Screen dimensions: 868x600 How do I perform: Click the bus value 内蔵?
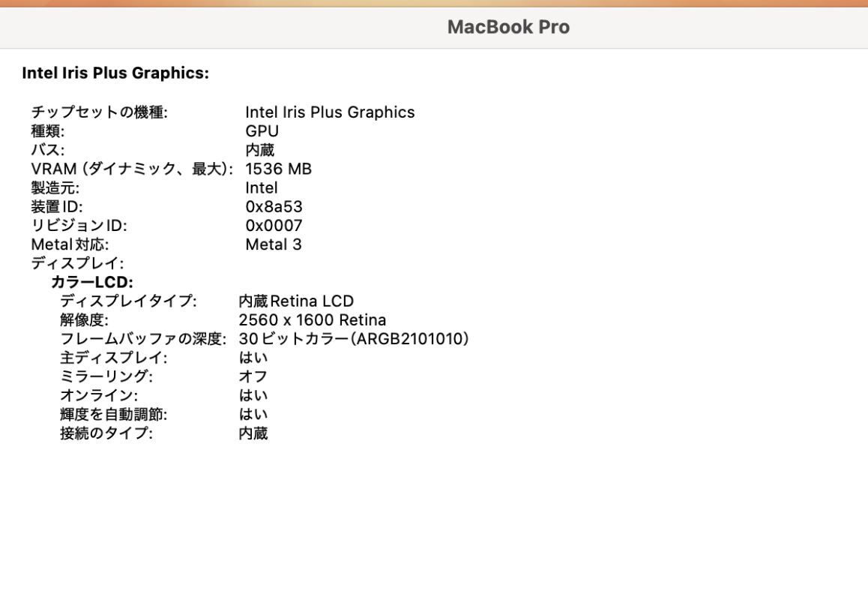pyautogui.click(x=259, y=150)
